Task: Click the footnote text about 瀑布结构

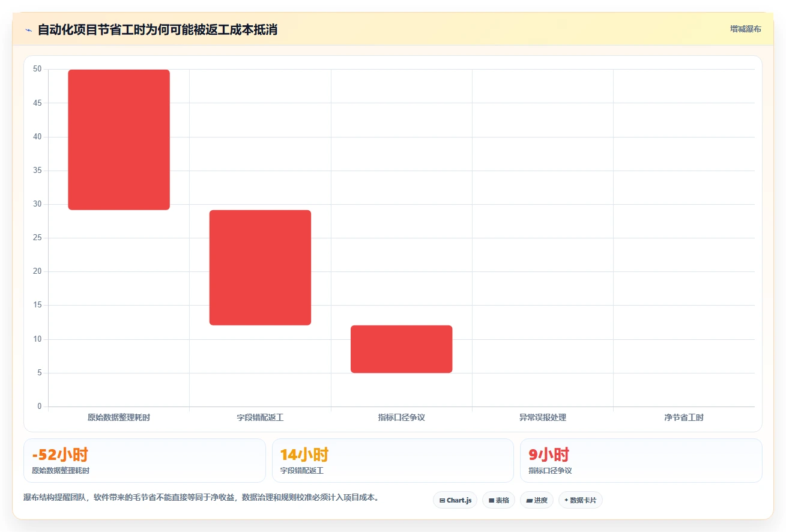Action: click(x=201, y=498)
